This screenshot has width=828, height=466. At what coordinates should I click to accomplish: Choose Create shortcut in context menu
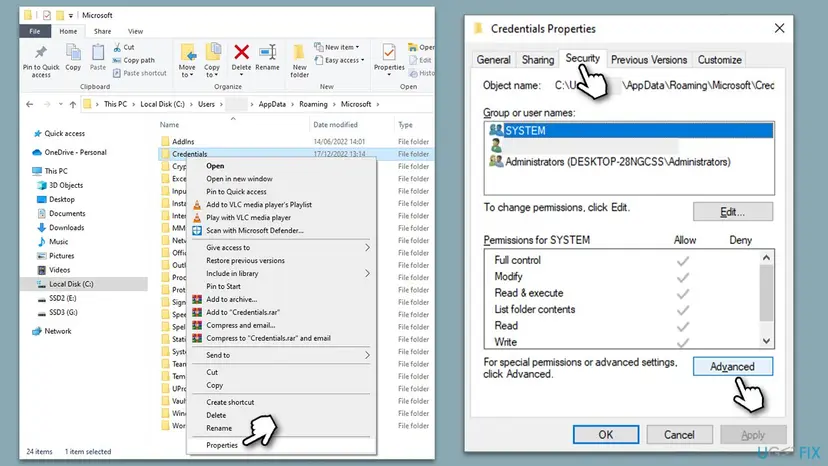230,403
